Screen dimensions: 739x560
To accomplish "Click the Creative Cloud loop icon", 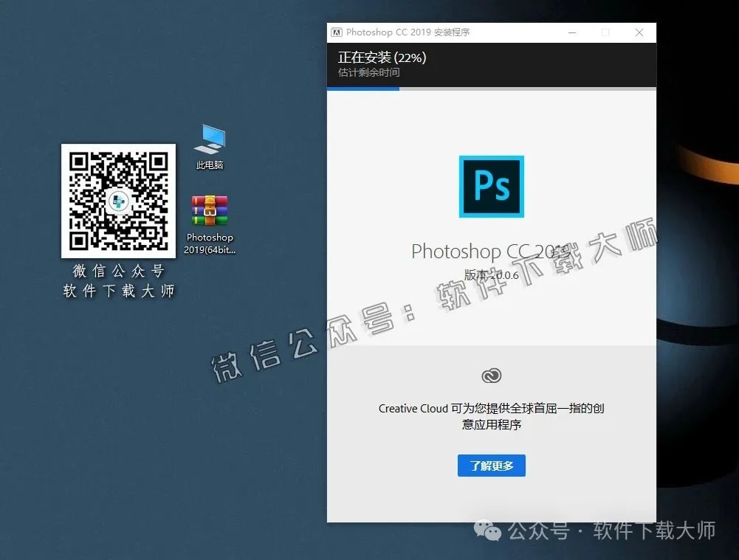I will point(491,375).
